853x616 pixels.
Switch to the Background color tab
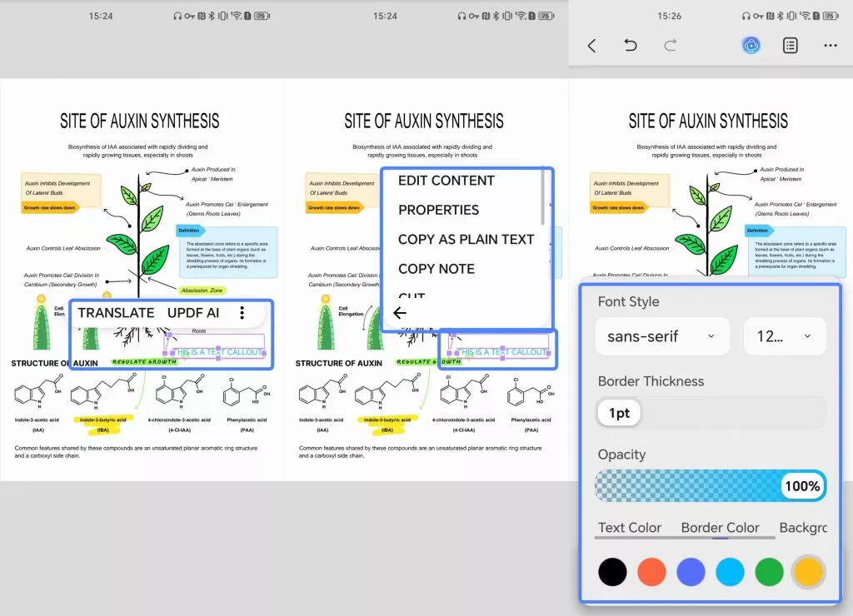(803, 528)
